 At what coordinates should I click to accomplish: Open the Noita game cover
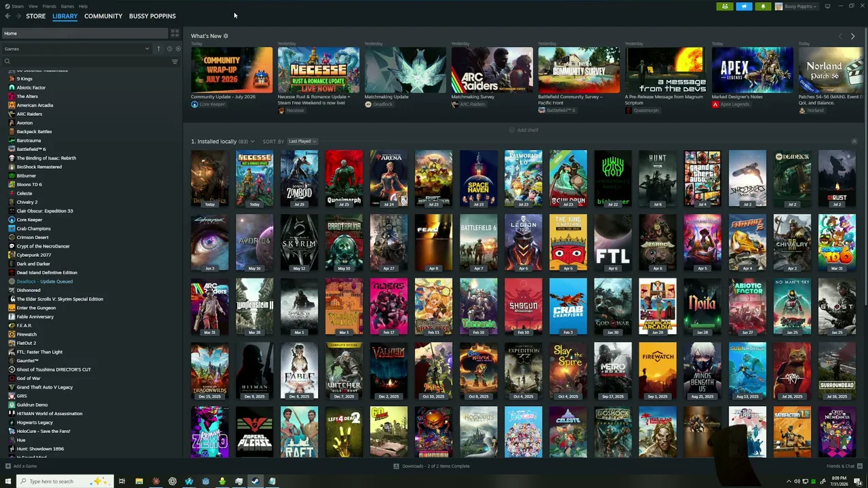703,306
